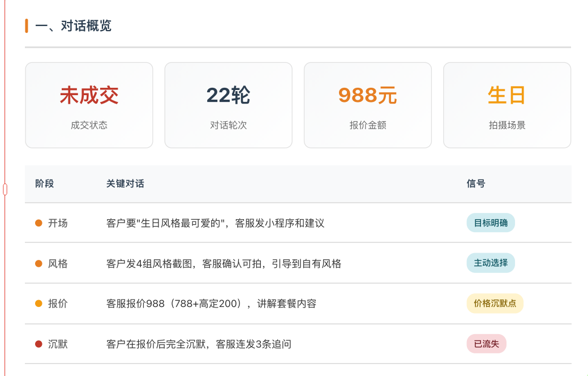This screenshot has height=376, width=588.
Task: Click the 一、对话概览 section heading
Action: click(73, 26)
